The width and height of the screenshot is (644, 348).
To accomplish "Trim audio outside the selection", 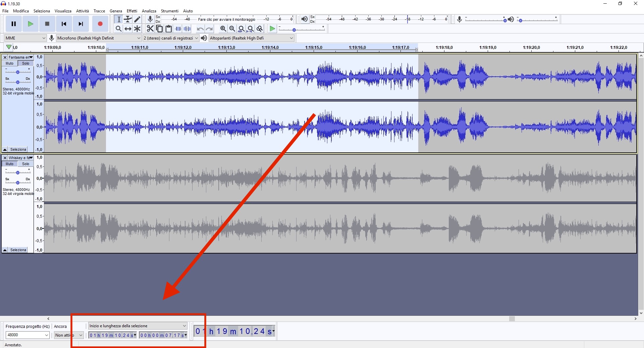I will (178, 29).
